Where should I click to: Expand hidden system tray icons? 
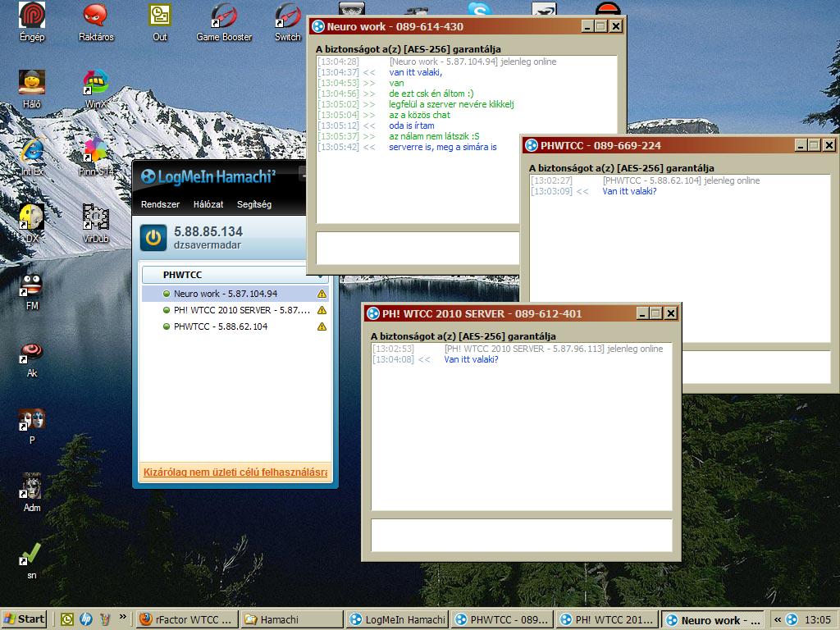777,620
